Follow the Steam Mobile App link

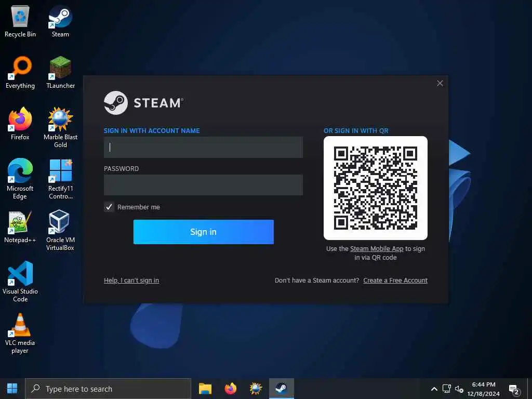point(377,249)
